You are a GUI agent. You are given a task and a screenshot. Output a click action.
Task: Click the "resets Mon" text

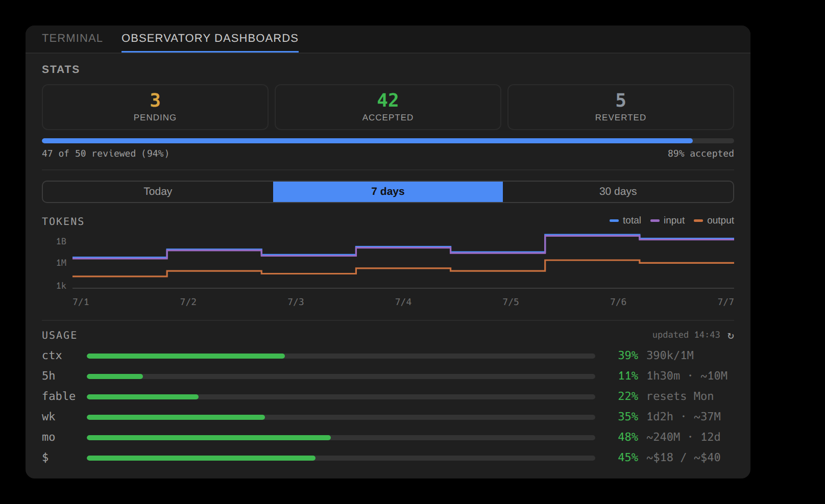pyautogui.click(x=680, y=396)
